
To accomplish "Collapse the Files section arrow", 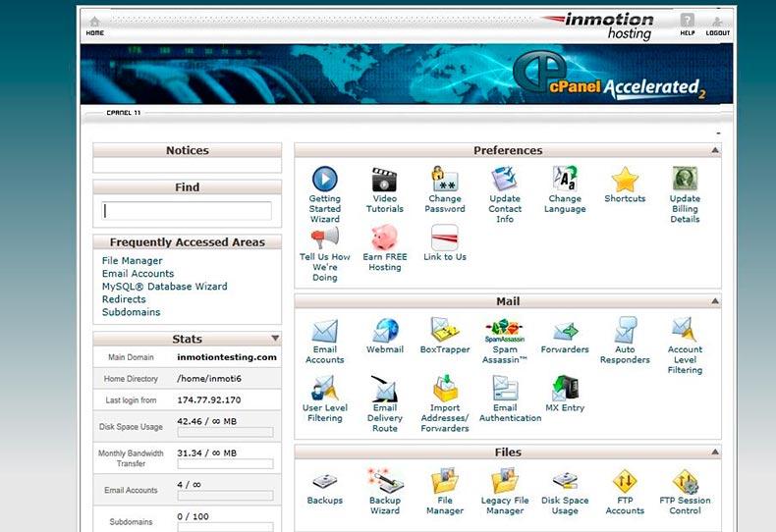I will [x=715, y=452].
